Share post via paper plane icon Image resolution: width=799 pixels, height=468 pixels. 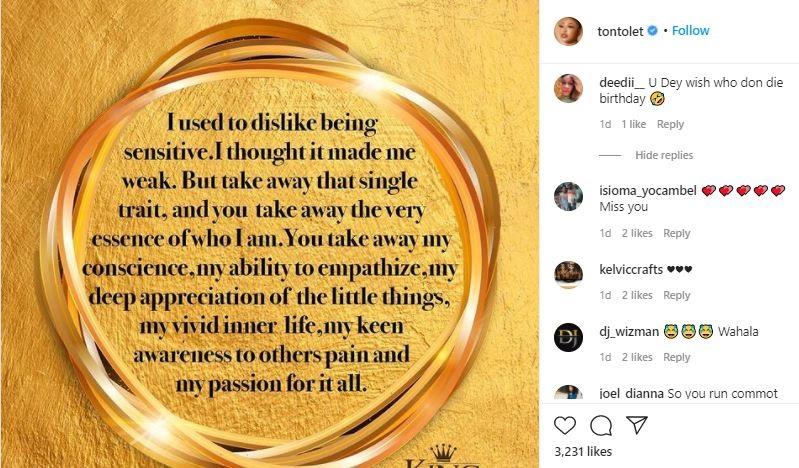tap(635, 426)
